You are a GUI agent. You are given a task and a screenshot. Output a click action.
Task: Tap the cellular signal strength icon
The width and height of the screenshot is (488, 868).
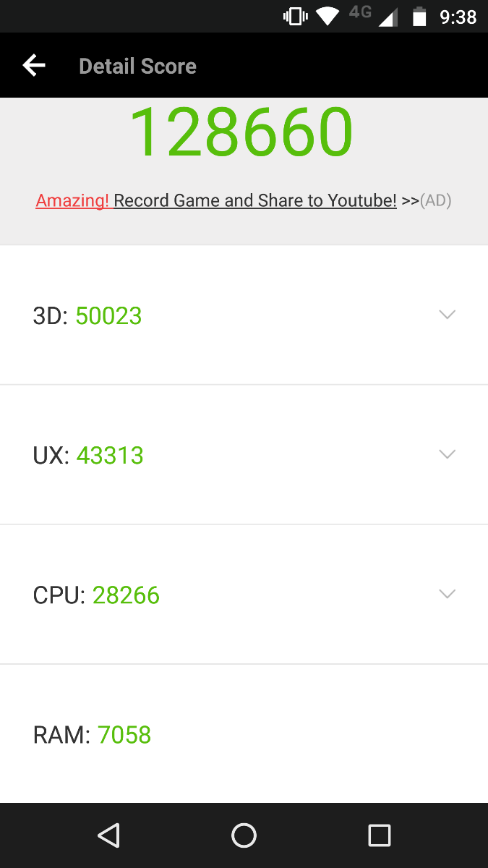click(388, 17)
